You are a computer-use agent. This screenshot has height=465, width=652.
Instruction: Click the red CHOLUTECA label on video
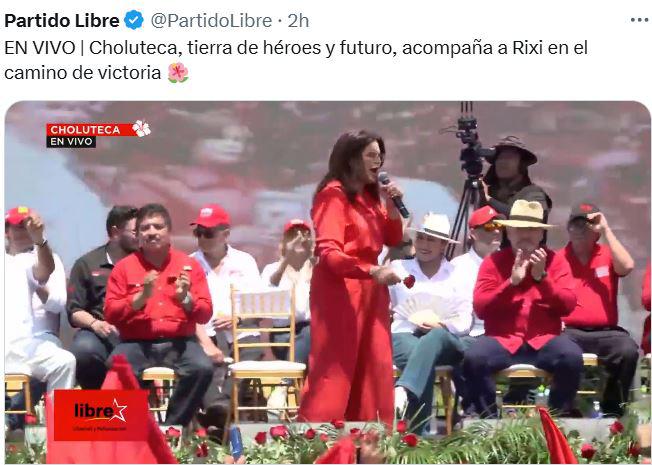85,130
